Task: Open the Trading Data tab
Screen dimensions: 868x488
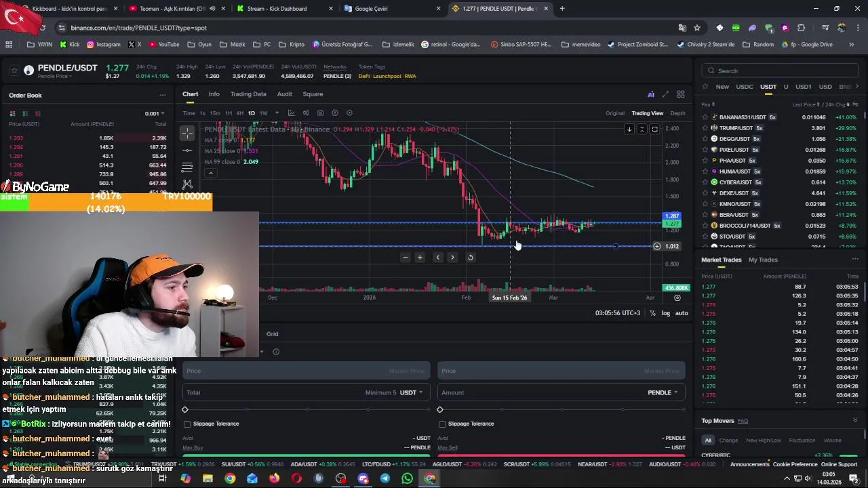Action: (x=248, y=94)
